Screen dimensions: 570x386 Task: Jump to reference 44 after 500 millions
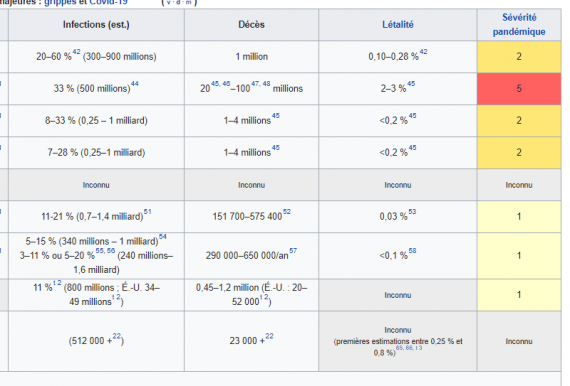135,84
